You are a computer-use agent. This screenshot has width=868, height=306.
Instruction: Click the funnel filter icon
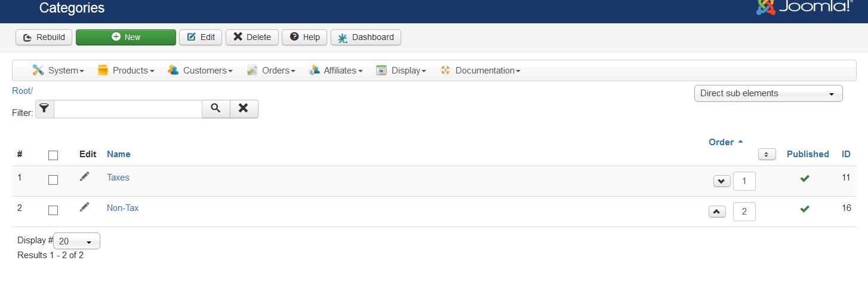tap(45, 109)
